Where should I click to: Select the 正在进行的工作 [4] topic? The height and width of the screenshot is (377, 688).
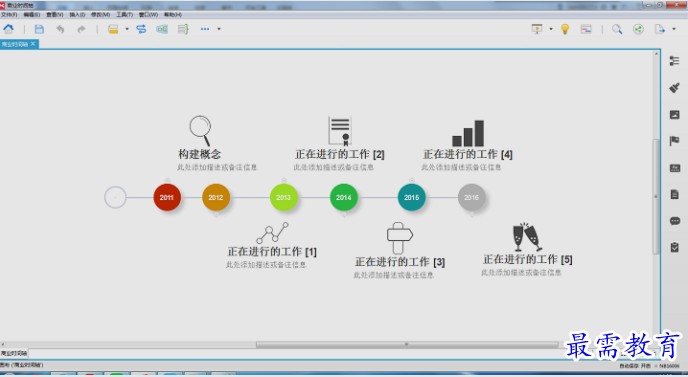tap(468, 154)
